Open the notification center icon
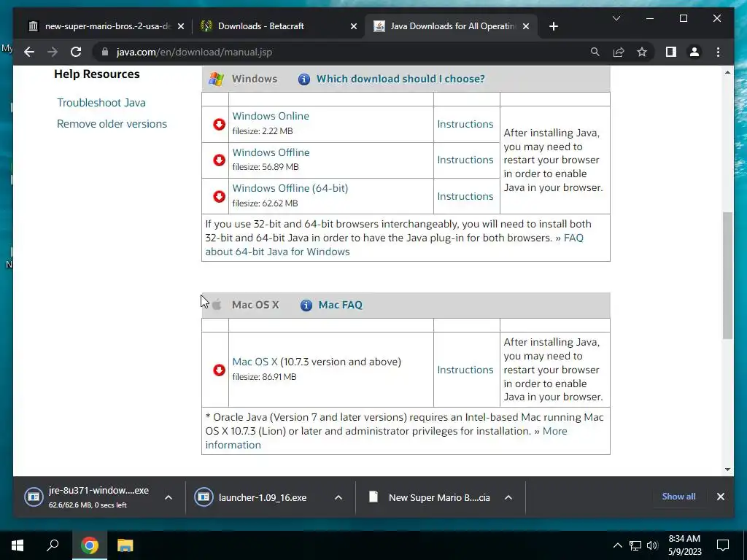Viewport: 747px width, 560px height. [x=723, y=545]
